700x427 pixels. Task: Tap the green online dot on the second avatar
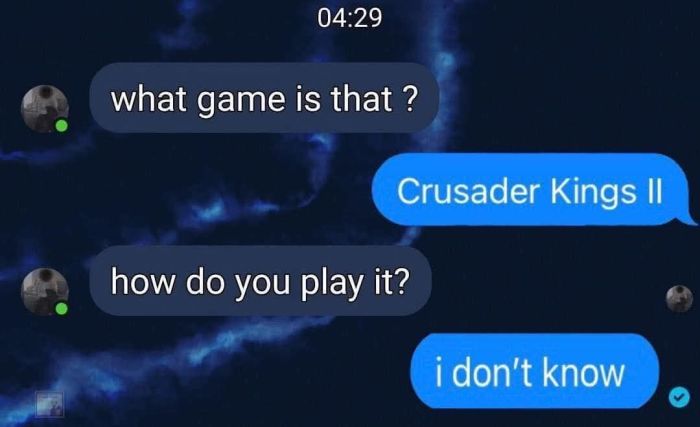pyautogui.click(x=62, y=308)
